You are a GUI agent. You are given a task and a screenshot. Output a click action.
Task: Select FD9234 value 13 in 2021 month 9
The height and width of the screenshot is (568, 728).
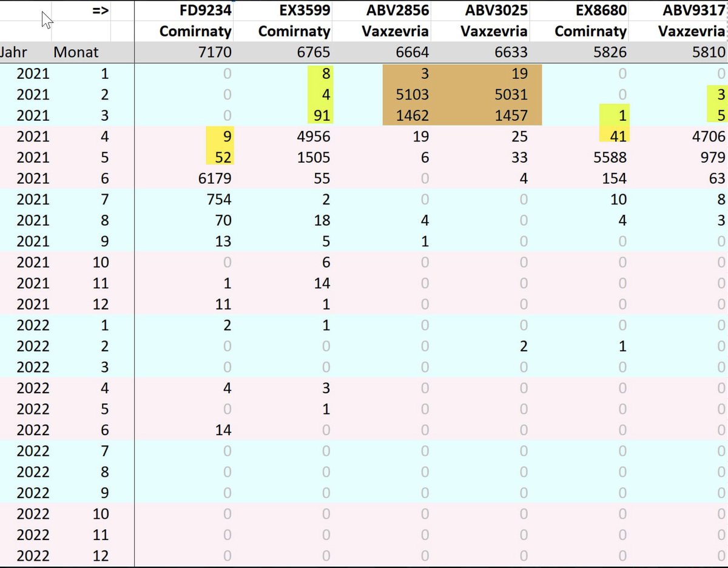(223, 242)
